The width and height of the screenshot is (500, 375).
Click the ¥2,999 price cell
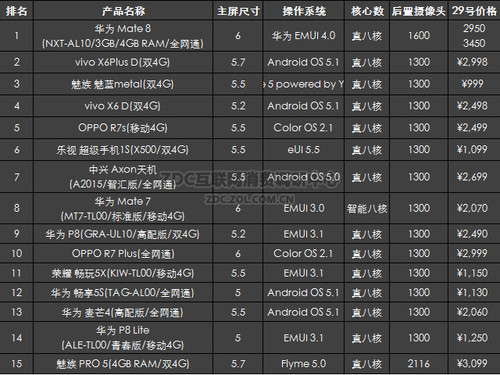473,254
